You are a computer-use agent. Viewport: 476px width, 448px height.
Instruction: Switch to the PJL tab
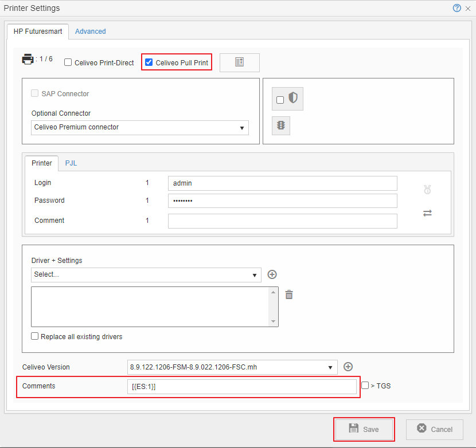click(x=71, y=163)
